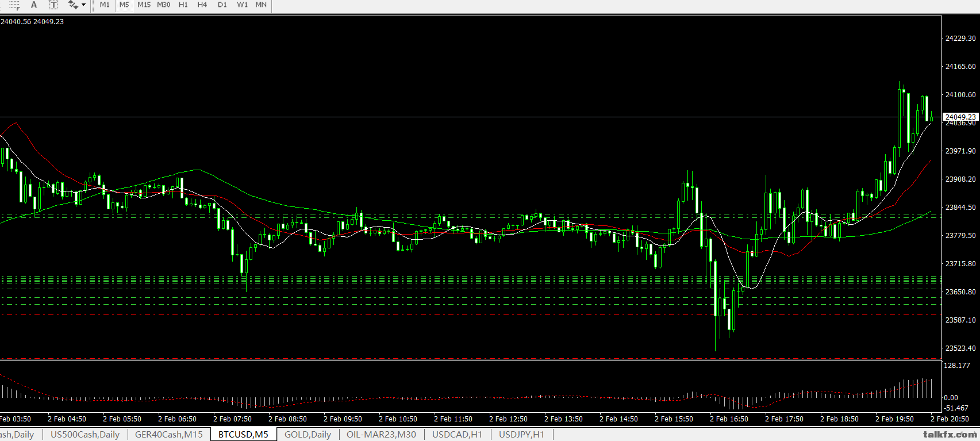
Task: Switch timeframe to D1 daily
Action: pyautogui.click(x=222, y=5)
